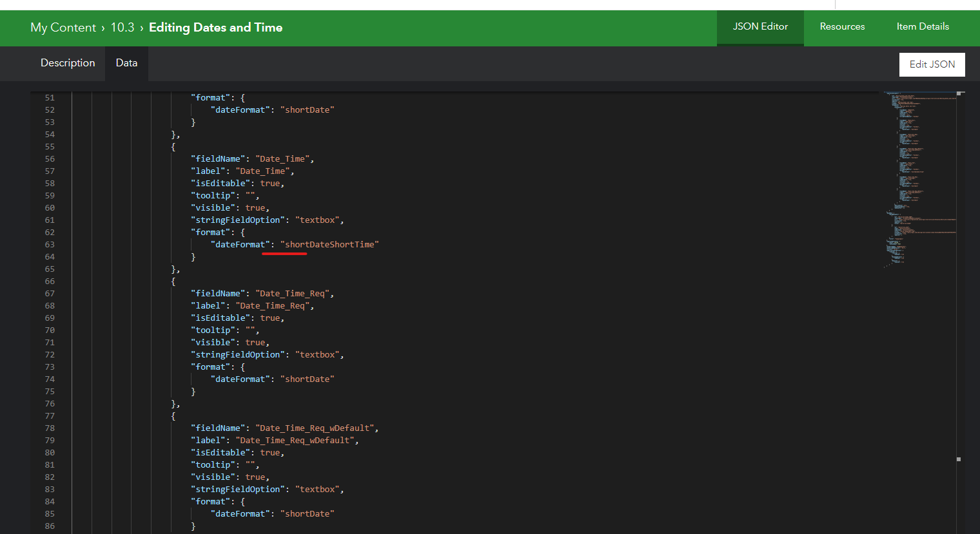Open the 10.3 folder breadcrumb link

coord(122,28)
